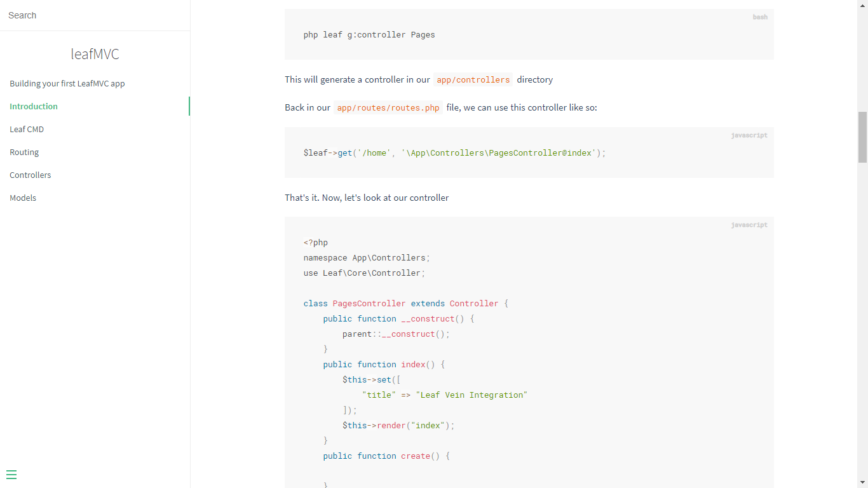Image resolution: width=868 pixels, height=488 pixels.
Task: Click the "bash" label on the top code block
Action: [x=760, y=17]
